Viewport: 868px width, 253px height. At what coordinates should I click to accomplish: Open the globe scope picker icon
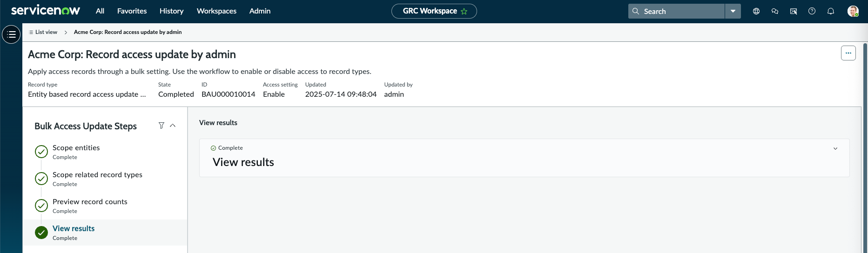pos(756,11)
